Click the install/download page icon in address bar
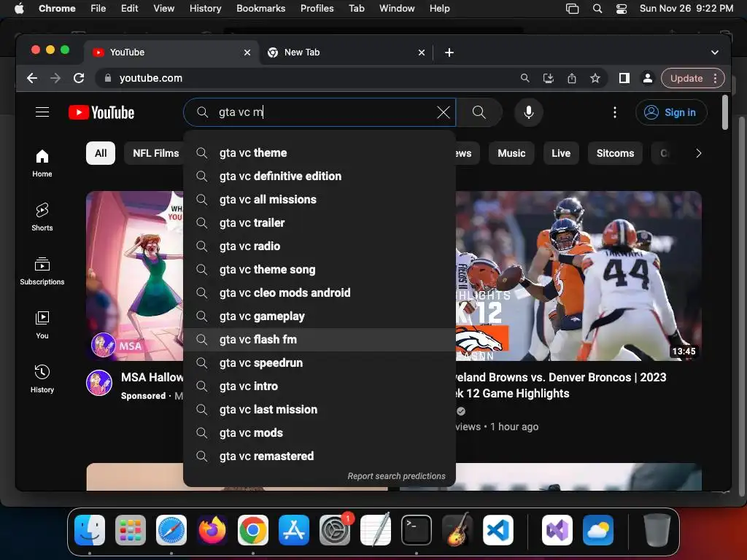 (549, 78)
